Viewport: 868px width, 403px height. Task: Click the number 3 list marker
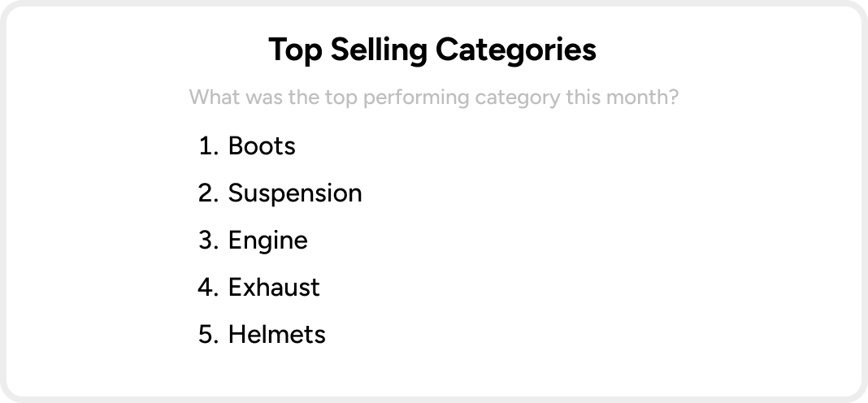209,240
